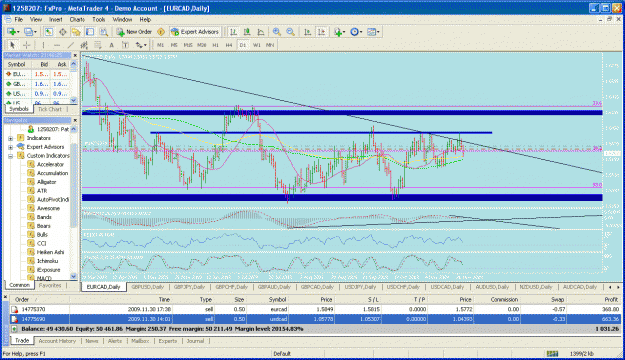625x360 pixels.
Task: Switch chart to H4 timeframe
Action: (x=229, y=45)
